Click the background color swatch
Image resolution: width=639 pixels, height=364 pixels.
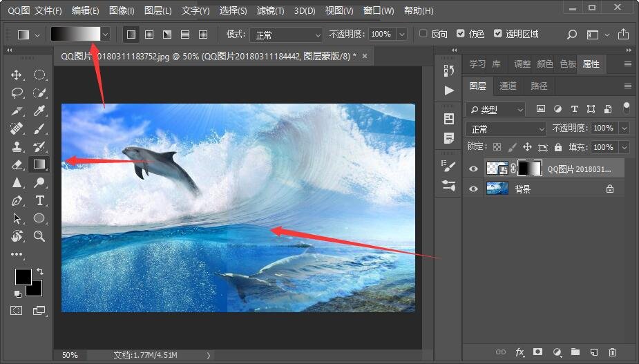[x=36, y=290]
